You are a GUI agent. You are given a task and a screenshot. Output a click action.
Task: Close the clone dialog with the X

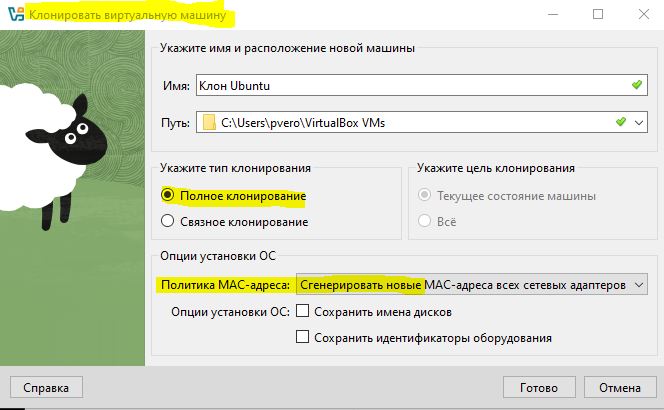pyautogui.click(x=643, y=15)
